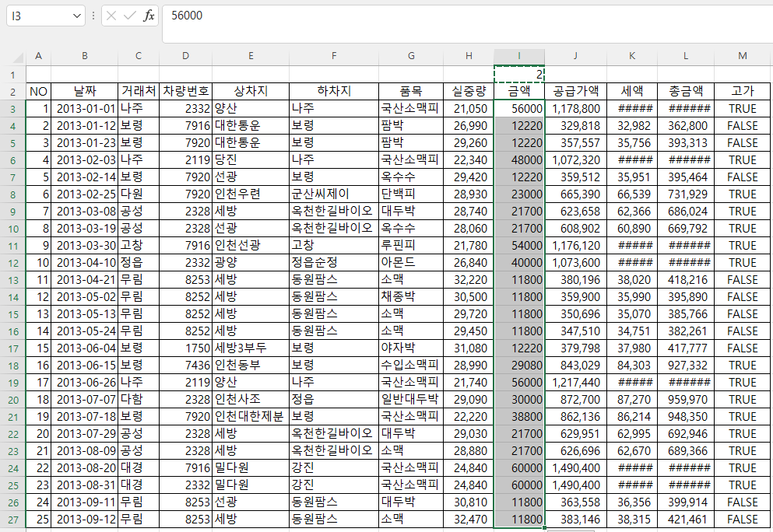Click the cancel (X) icon in formula bar
This screenshot has height=532, width=773.
111,16
